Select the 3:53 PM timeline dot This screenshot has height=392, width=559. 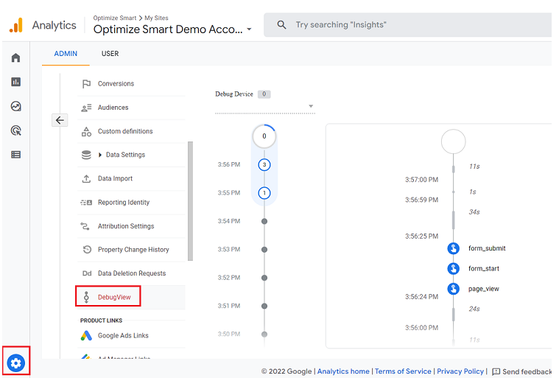pyautogui.click(x=264, y=250)
